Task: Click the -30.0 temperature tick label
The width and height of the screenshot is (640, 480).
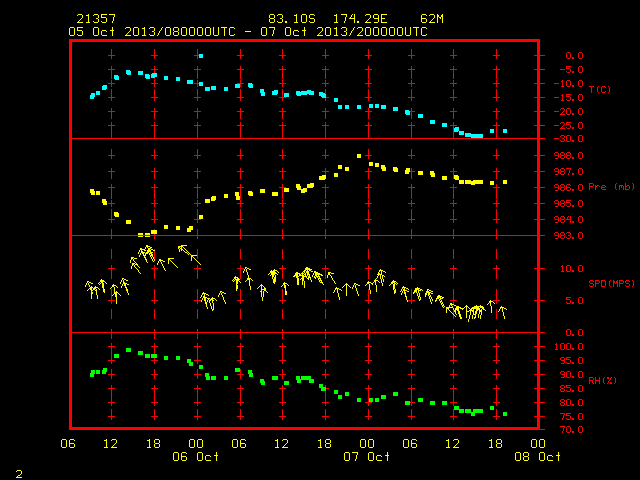Action: click(569, 139)
